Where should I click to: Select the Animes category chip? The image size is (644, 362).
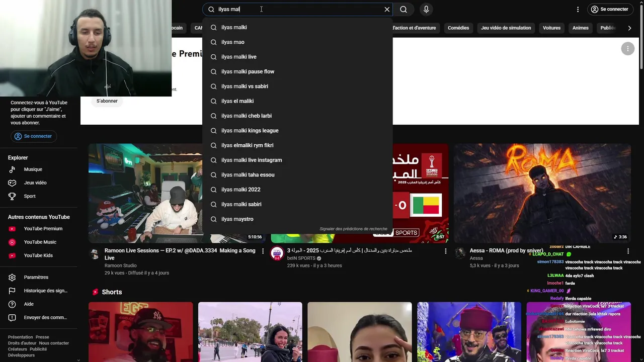click(x=580, y=28)
